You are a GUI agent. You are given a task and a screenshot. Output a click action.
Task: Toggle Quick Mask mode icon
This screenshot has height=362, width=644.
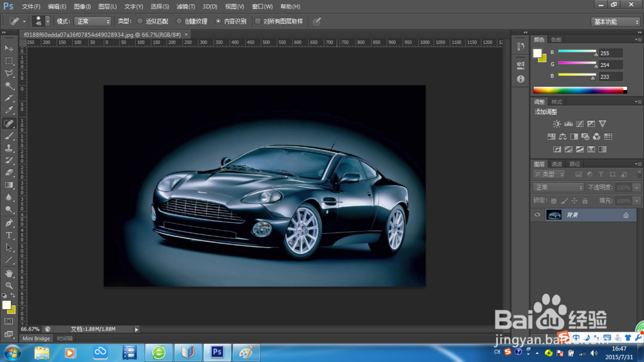8,321
